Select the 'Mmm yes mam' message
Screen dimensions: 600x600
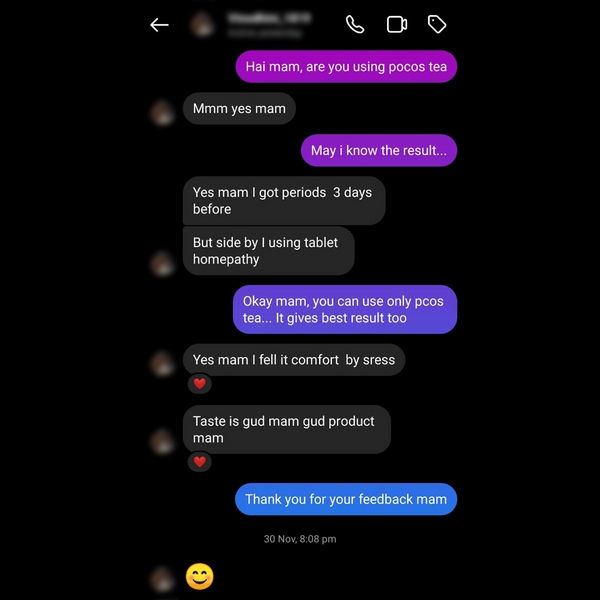click(239, 109)
